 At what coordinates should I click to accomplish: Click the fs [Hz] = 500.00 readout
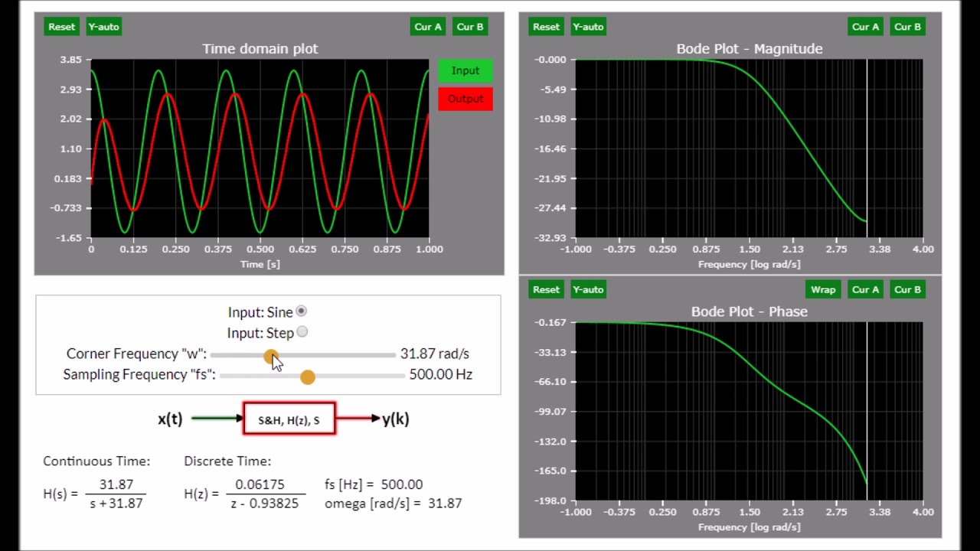click(374, 484)
